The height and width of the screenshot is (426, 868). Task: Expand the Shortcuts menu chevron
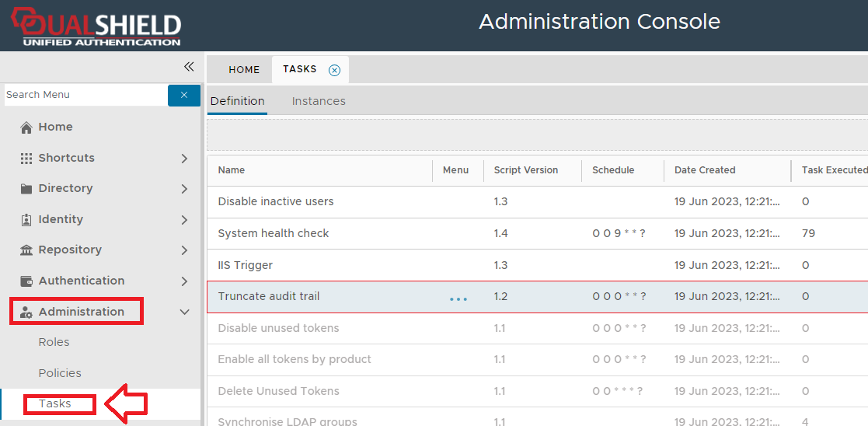[x=184, y=159]
